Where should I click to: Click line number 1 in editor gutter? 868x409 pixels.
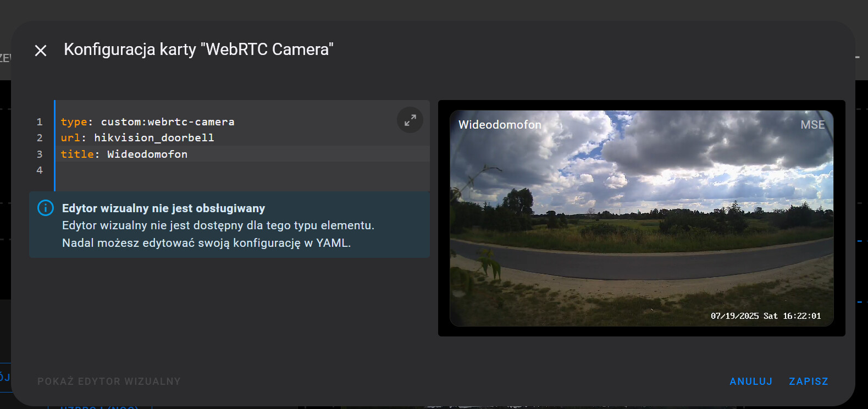pyautogui.click(x=40, y=122)
